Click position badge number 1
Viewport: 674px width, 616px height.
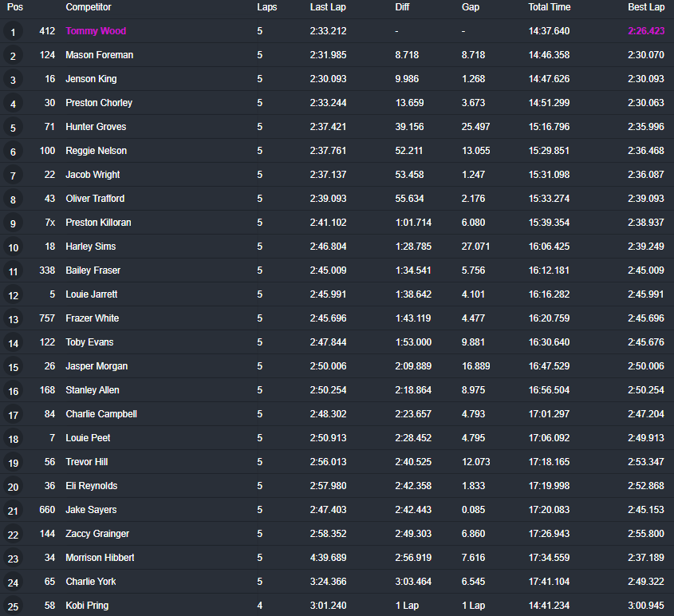[13, 32]
